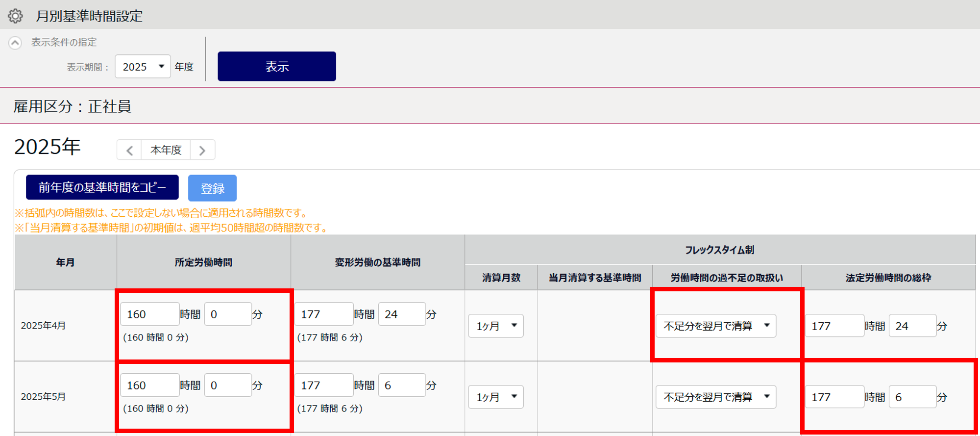Edit May 変形労働 hours field showing 177
This screenshot has height=436, width=980.
[x=323, y=385]
